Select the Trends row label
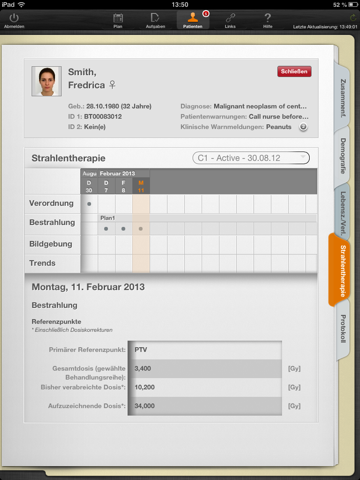 tap(42, 263)
